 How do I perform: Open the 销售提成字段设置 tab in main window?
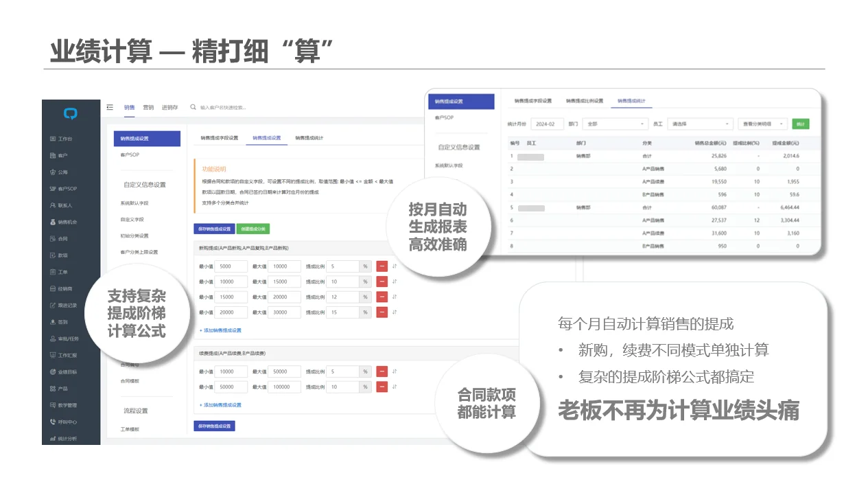(220, 138)
